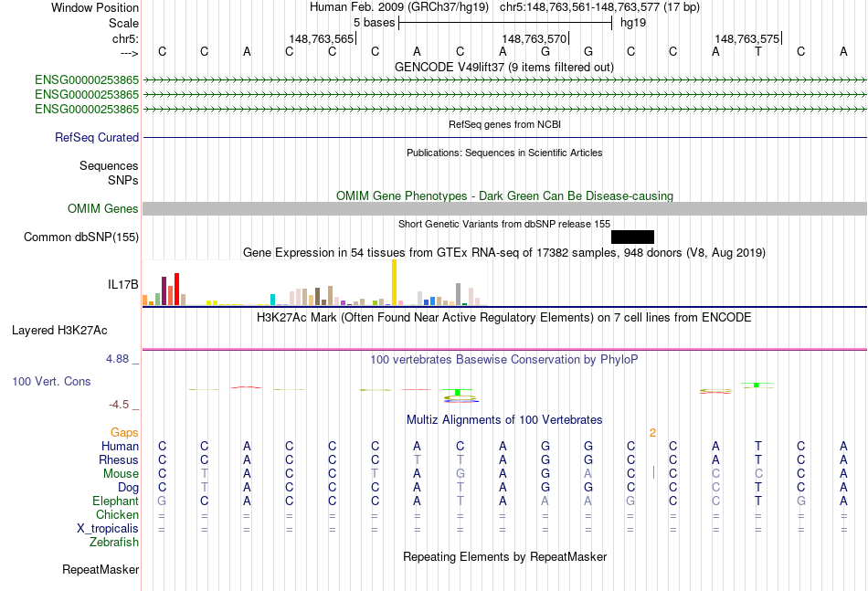Click the 148,763,565 position marker
The width and height of the screenshot is (868, 591).
321,38
